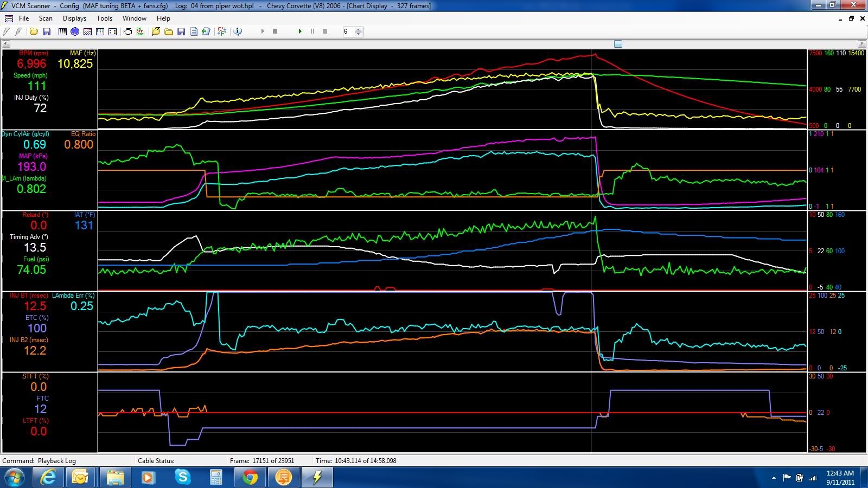Viewport: 868px width, 488px height.
Task: Select the Chart display waveform icon
Action: tap(87, 31)
